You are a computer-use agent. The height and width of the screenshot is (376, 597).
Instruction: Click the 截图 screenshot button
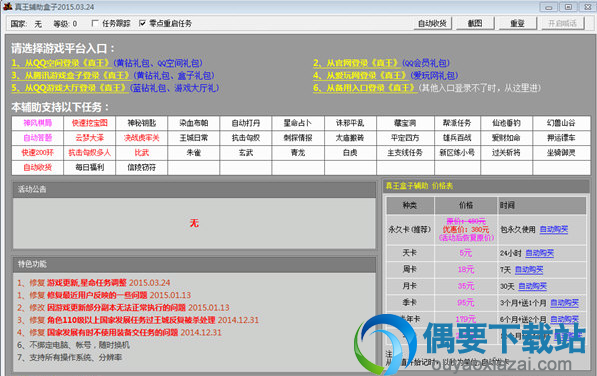(475, 23)
